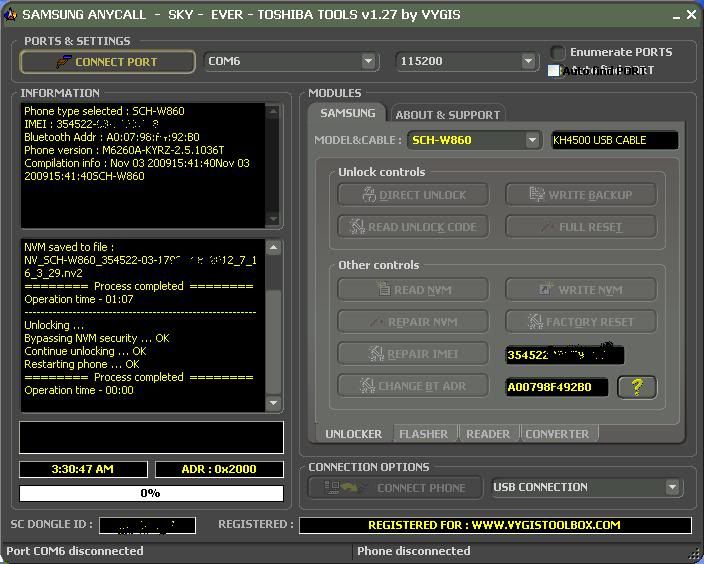Switch to the SAMSUNG tab
The image size is (704, 564).
348,113
